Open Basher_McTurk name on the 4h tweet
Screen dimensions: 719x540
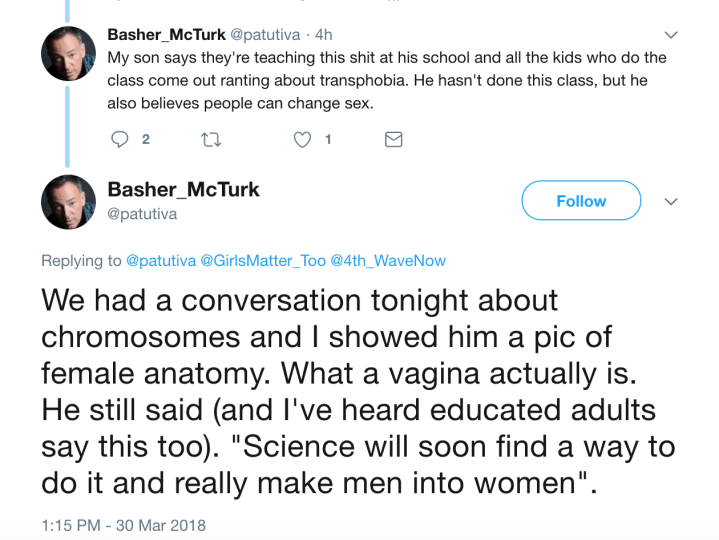(167, 35)
